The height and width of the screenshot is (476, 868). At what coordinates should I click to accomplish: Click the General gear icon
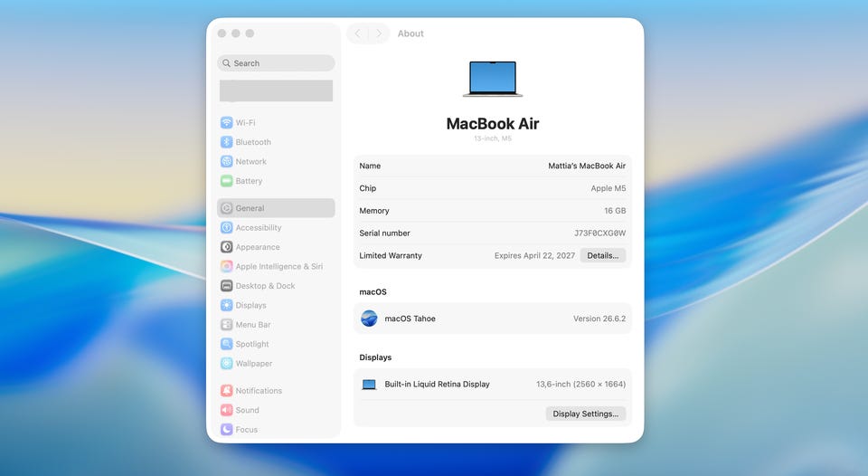[x=226, y=208]
